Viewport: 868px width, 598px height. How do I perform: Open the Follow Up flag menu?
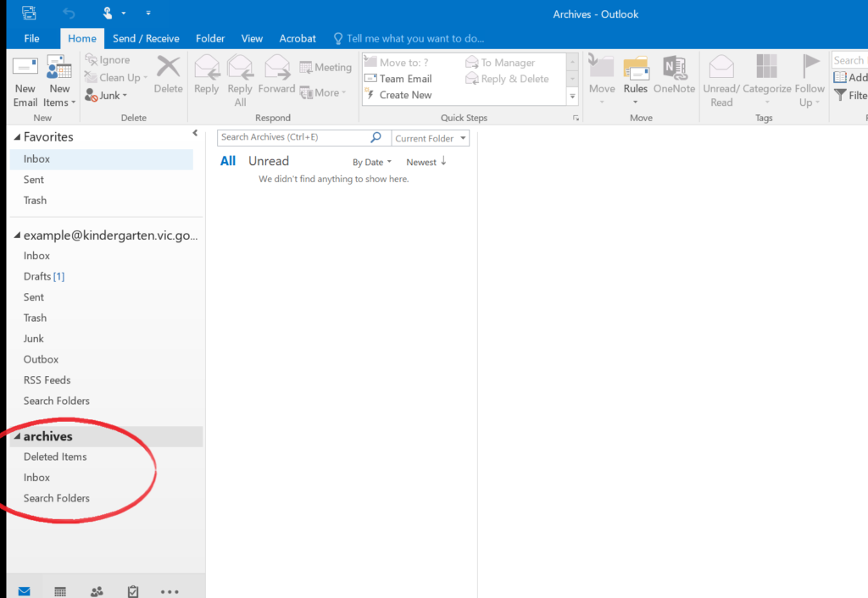pos(810,80)
